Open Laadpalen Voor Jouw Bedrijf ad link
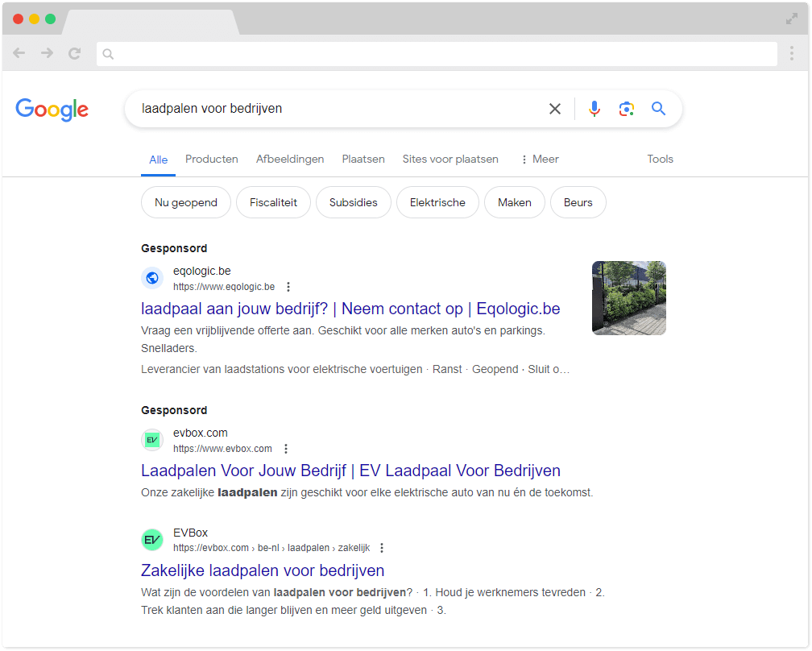This screenshot has height=651, width=812. pyautogui.click(x=350, y=471)
